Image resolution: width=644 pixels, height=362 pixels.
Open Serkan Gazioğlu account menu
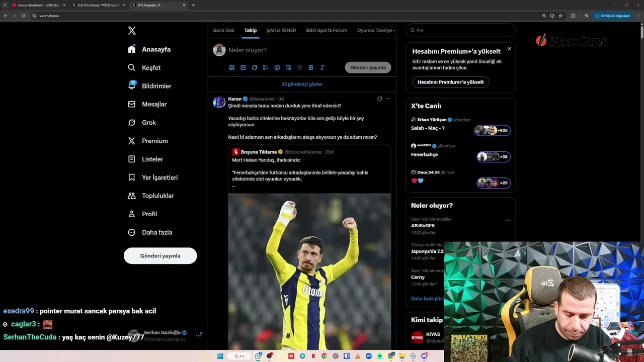[164, 335]
